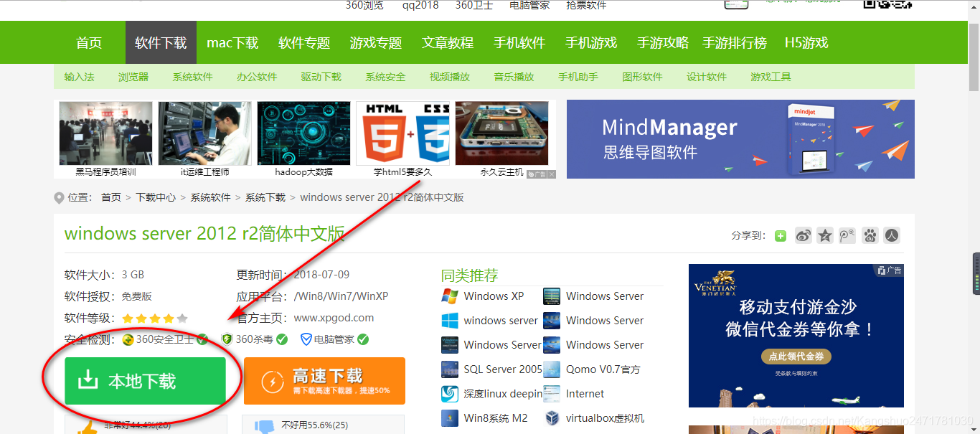Click the 360安全卫士 badge icon

point(128,339)
